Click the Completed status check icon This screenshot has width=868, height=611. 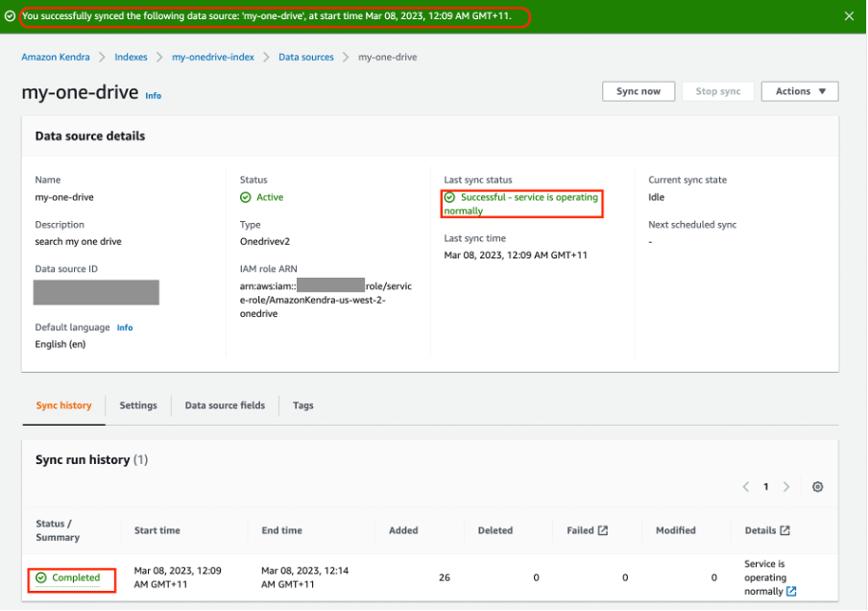[41, 578]
